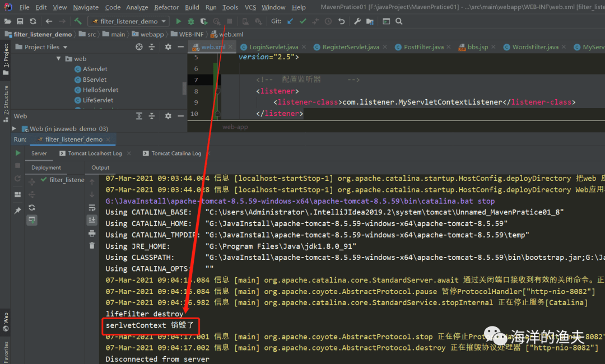Screen dimensions: 605x364
Task: Click the Git update project arrow
Action: (x=290, y=21)
